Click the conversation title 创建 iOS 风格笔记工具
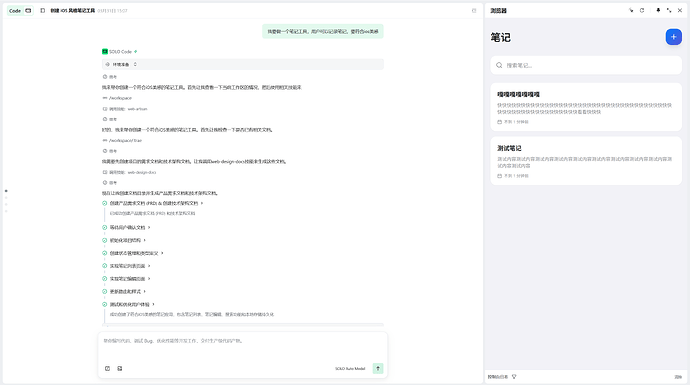690x385 pixels. (73, 11)
